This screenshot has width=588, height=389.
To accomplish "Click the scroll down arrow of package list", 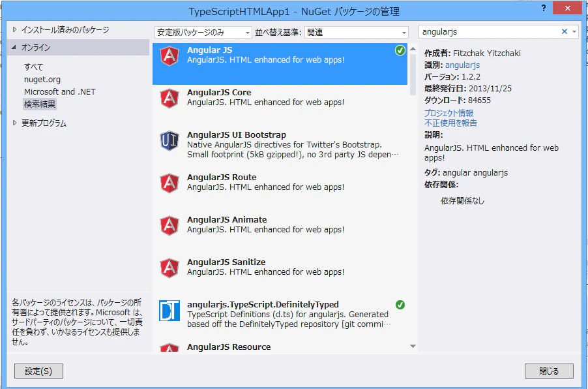I will [x=413, y=346].
